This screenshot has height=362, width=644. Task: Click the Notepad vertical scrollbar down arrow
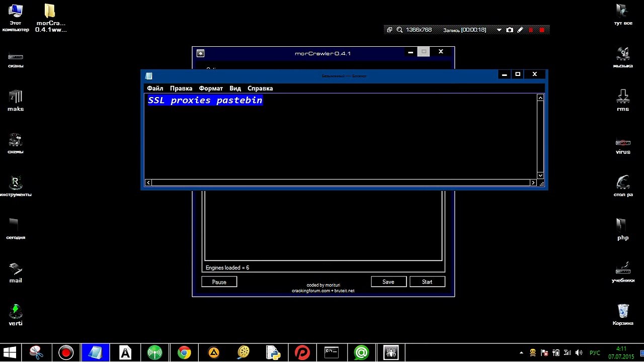point(540,175)
